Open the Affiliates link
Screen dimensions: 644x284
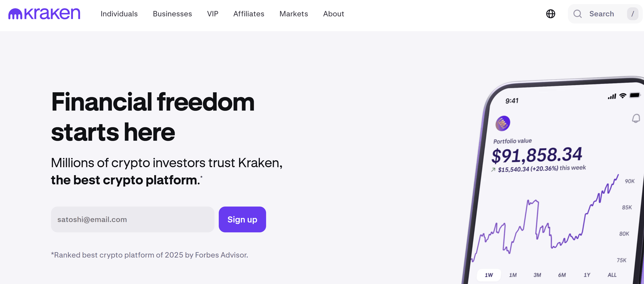click(248, 14)
